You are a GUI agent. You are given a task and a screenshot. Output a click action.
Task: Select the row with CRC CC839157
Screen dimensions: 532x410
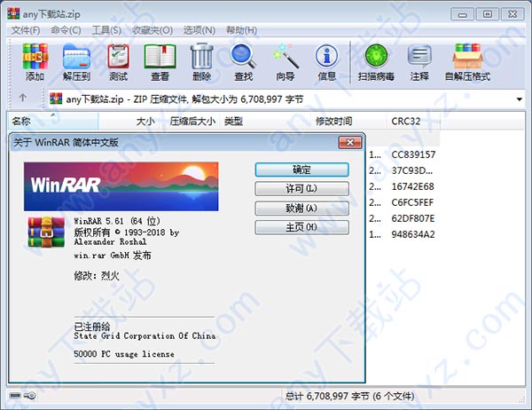point(413,154)
